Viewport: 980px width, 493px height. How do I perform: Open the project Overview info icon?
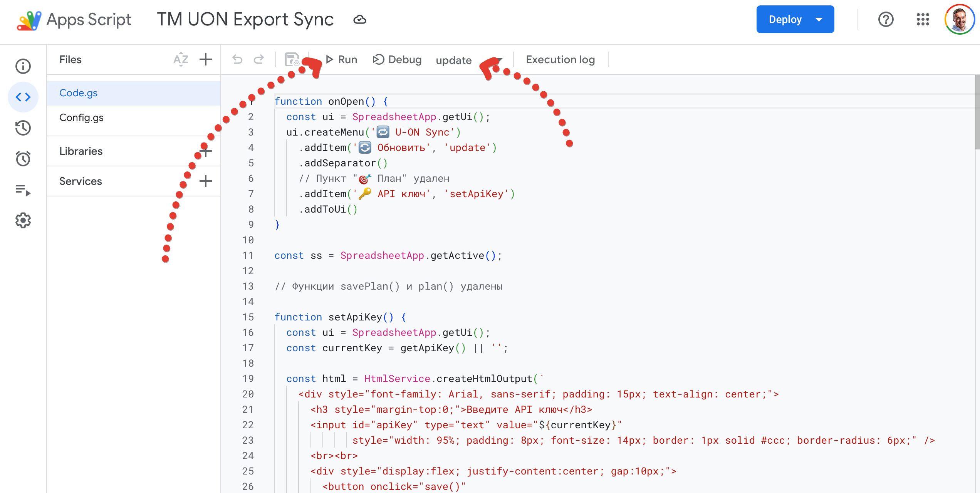point(23,66)
